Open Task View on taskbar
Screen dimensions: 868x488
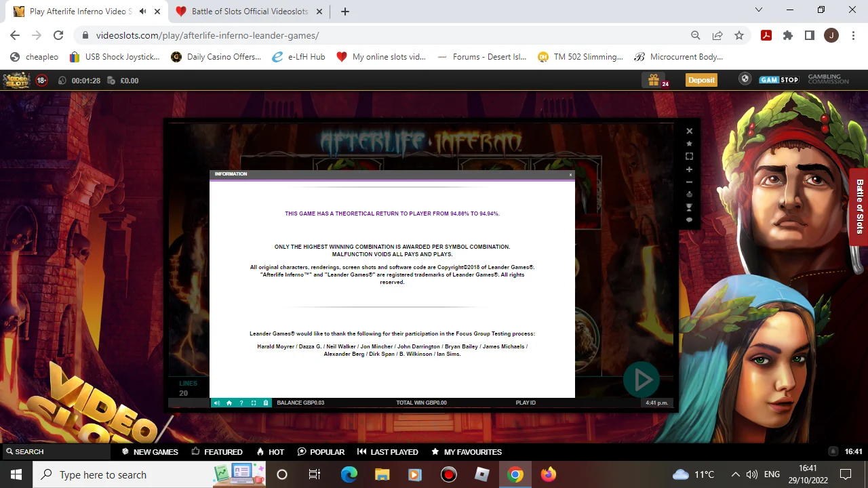tap(315, 474)
